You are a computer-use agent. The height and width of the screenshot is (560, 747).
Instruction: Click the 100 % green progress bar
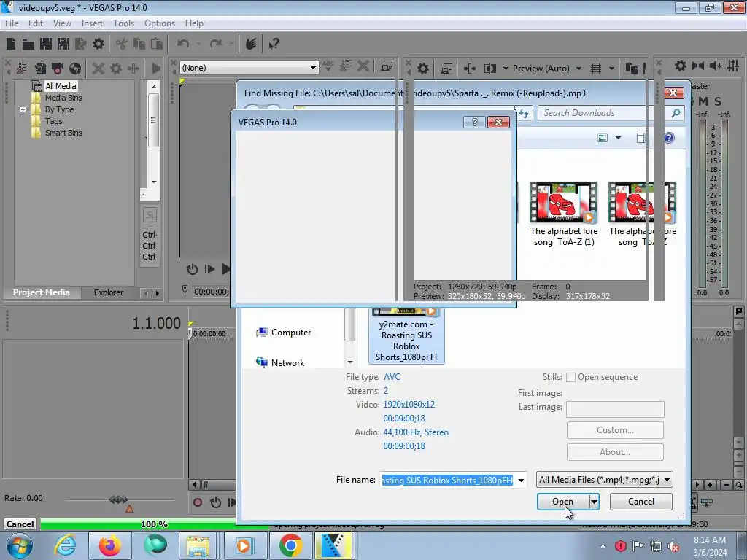[x=155, y=524]
